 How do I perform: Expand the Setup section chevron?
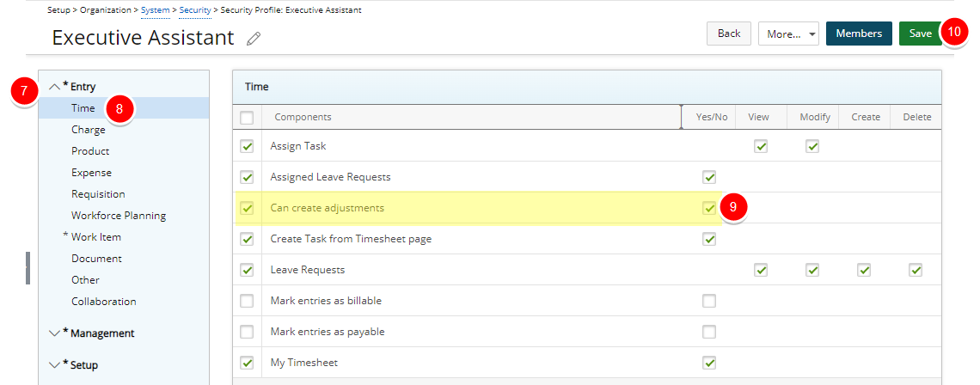point(54,365)
